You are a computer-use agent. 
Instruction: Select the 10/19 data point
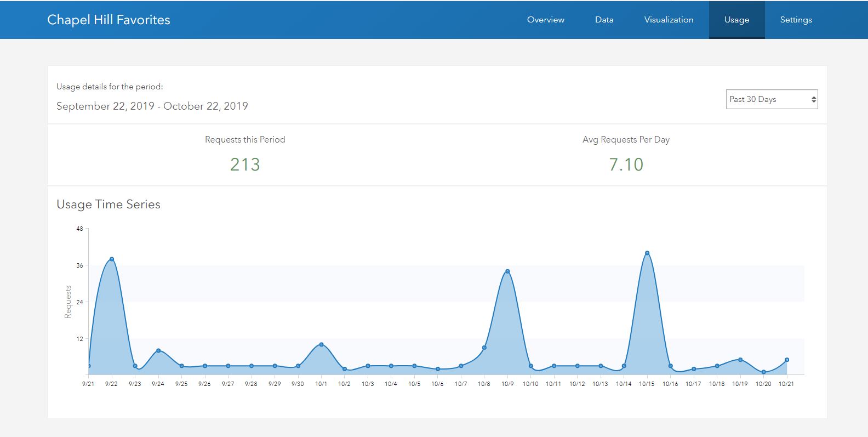740,360
